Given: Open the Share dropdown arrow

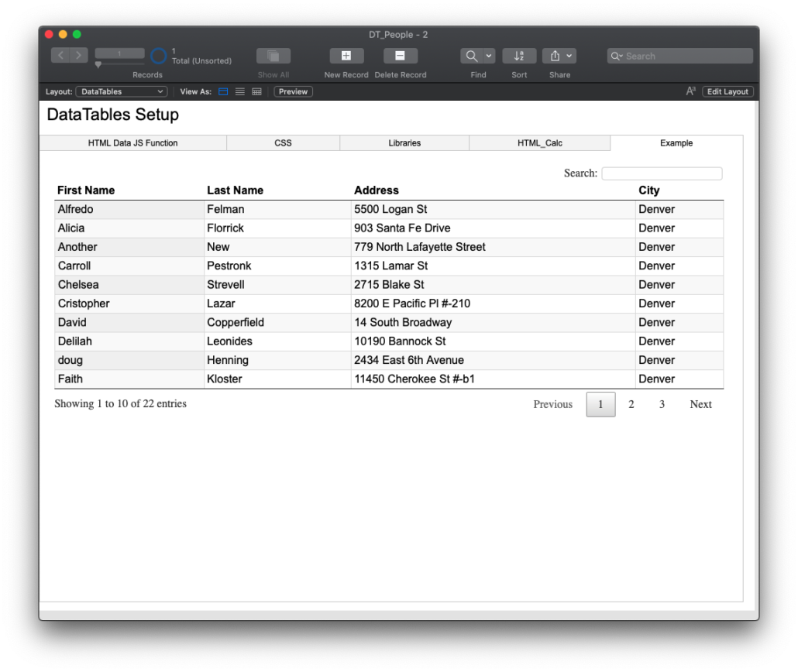Looking at the screenshot, I should click(x=570, y=55).
